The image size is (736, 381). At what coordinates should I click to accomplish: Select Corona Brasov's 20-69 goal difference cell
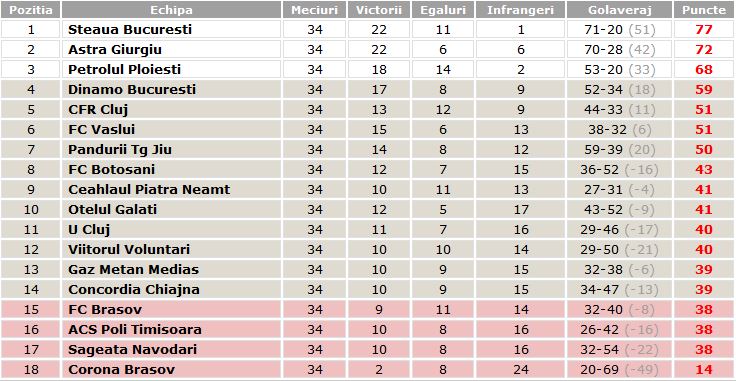[620, 369]
